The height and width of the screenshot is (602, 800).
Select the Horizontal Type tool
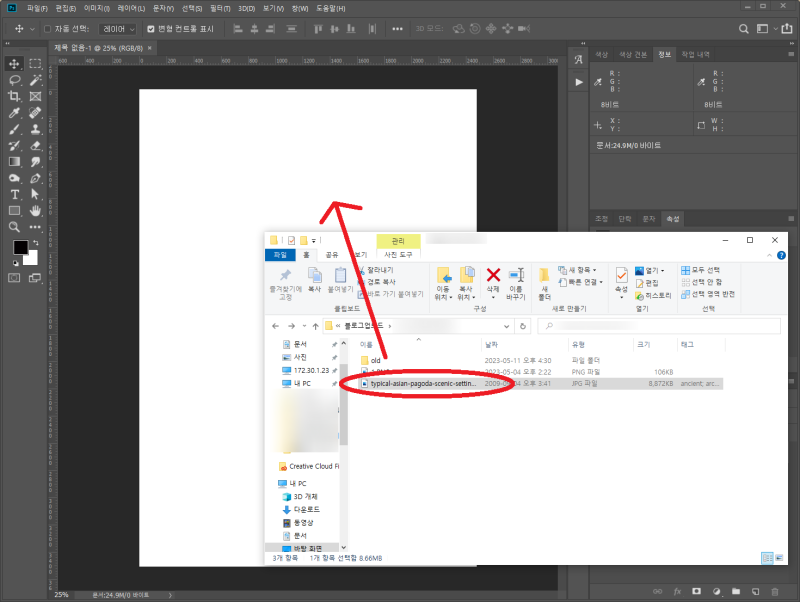pyautogui.click(x=14, y=194)
